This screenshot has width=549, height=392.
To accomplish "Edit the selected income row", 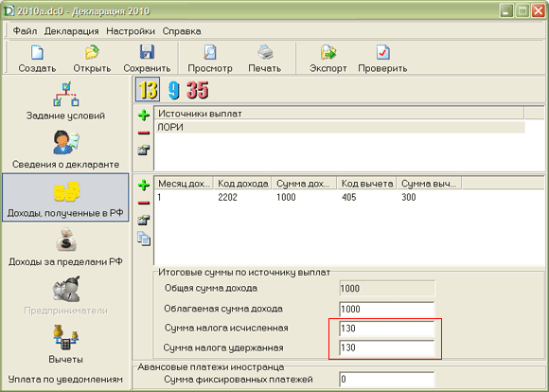I will [144, 221].
